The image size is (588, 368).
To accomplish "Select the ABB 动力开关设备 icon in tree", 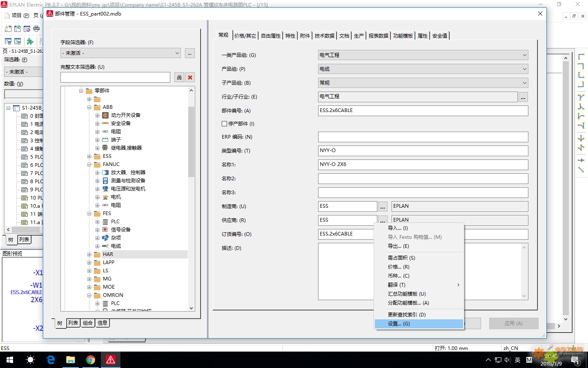I will click(x=105, y=115).
